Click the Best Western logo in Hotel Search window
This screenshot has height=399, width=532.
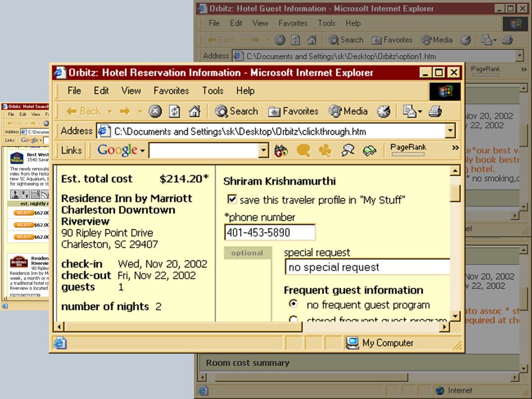point(17,158)
